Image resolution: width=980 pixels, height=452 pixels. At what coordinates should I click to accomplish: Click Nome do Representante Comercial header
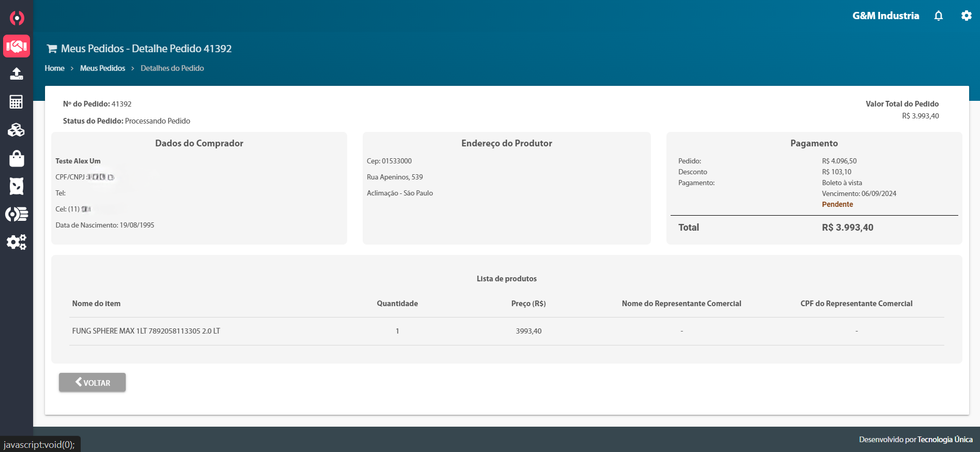pos(681,304)
